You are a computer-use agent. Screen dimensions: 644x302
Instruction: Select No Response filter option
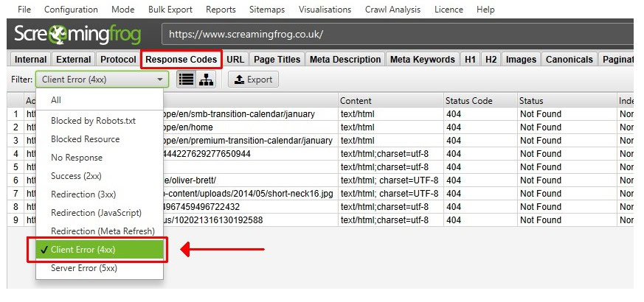(100, 158)
